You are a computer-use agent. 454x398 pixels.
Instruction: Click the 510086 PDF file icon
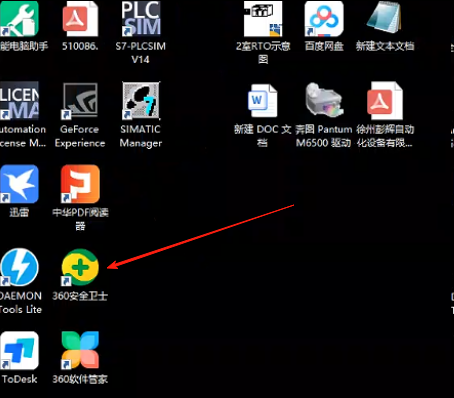[80, 18]
